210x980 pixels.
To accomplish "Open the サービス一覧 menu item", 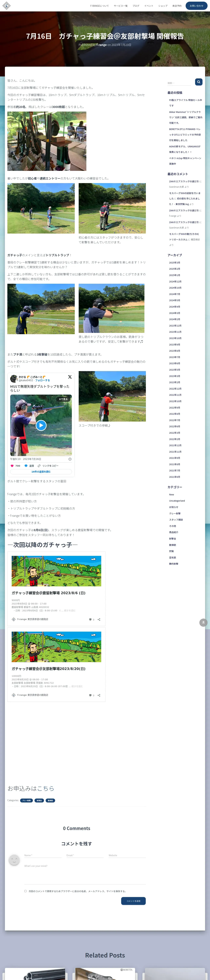I will click(121, 6).
